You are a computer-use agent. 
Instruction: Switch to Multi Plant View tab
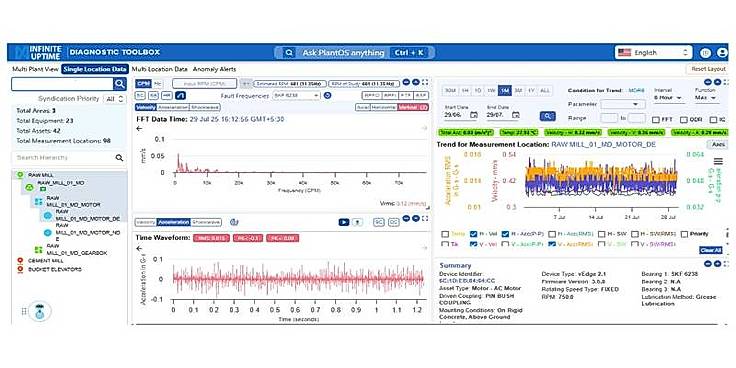[36, 69]
